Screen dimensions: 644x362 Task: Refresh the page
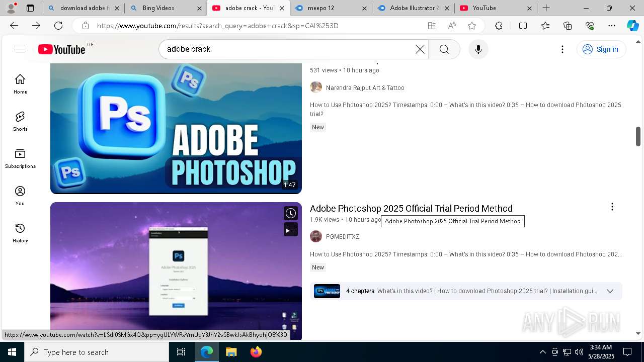point(58,26)
